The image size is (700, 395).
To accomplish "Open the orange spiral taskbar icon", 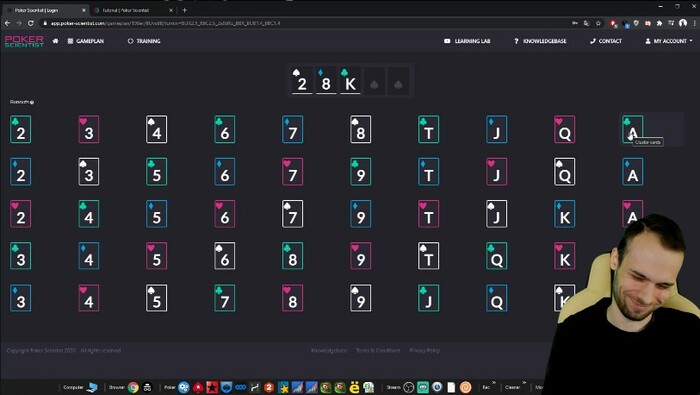I will click(466, 387).
